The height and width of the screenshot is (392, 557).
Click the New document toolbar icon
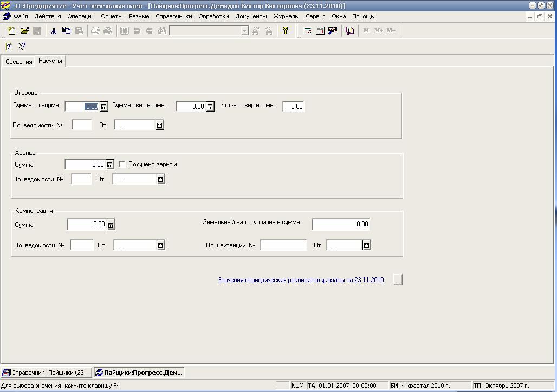[x=11, y=30]
